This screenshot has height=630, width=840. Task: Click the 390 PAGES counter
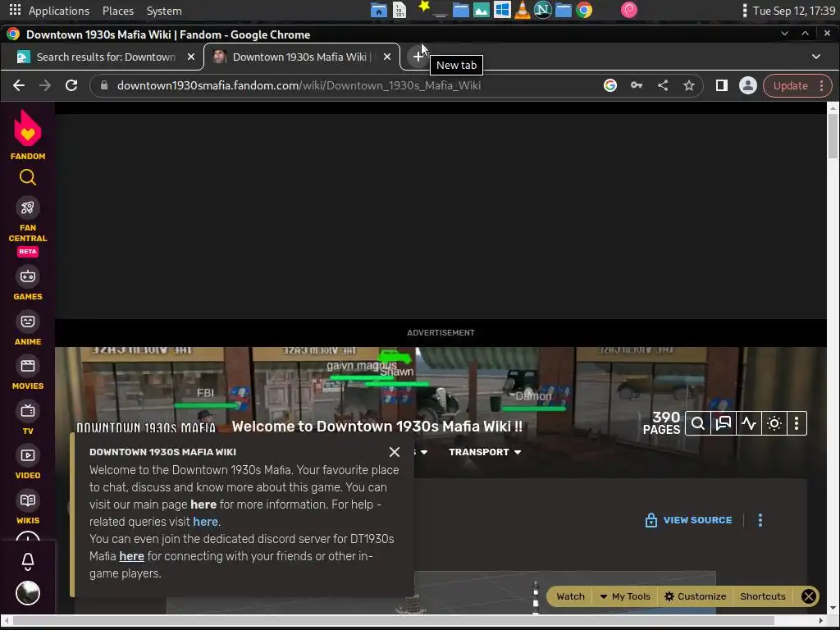click(662, 423)
